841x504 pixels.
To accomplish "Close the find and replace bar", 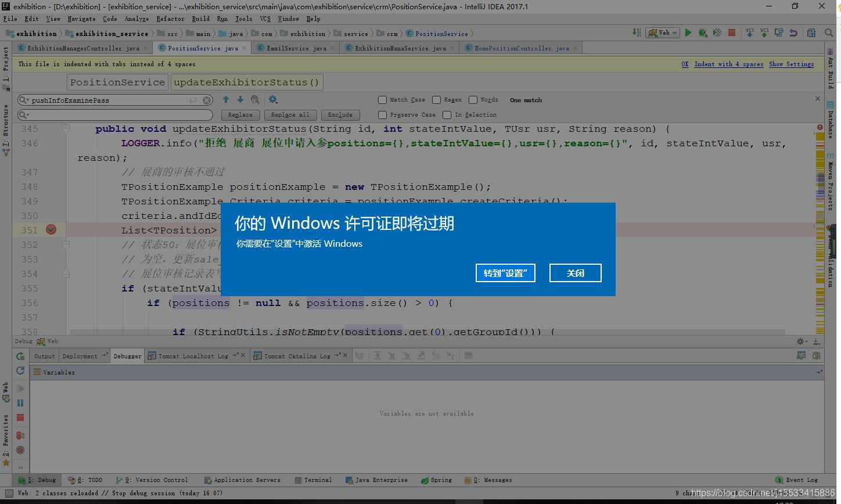I will coord(818,99).
